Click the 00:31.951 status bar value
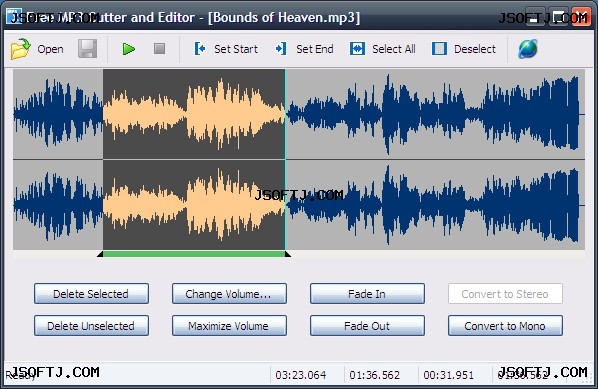The width and height of the screenshot is (598, 389). click(x=448, y=375)
